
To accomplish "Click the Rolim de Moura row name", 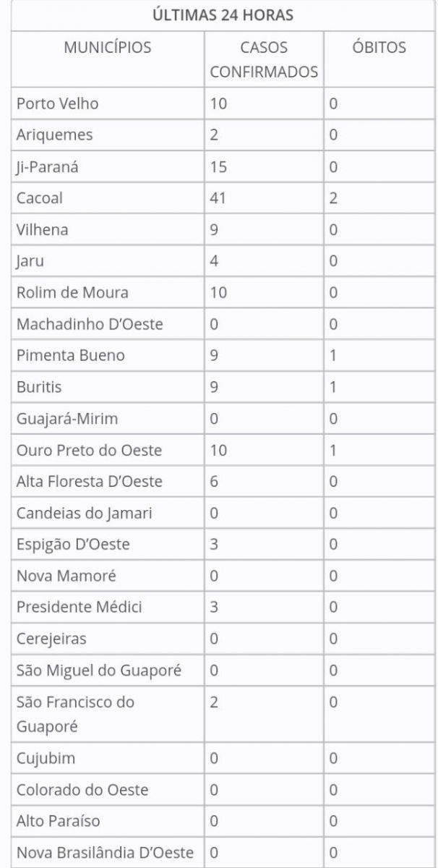I will [x=72, y=292].
